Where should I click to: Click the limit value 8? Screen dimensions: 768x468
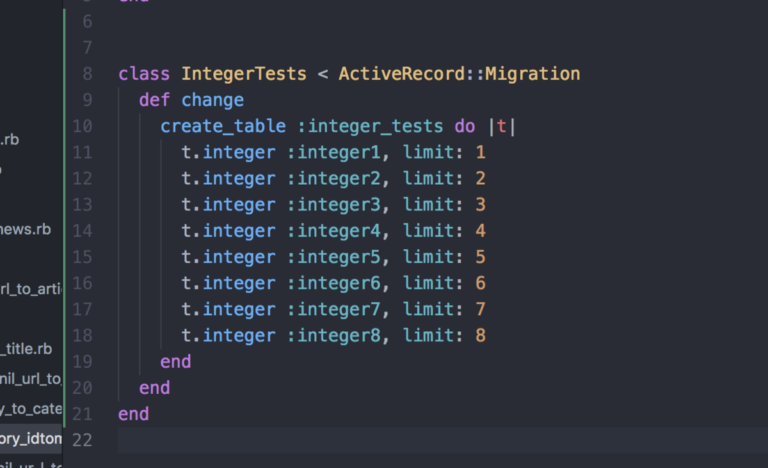pos(480,336)
